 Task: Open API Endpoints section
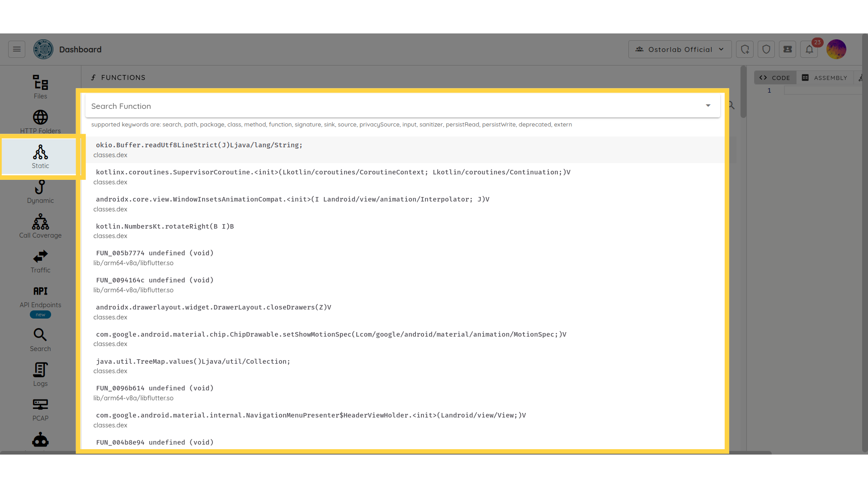40,296
